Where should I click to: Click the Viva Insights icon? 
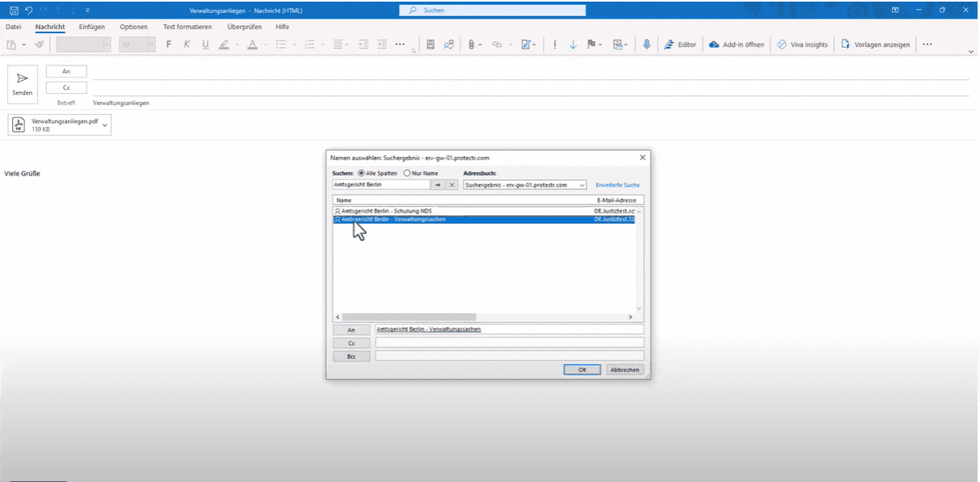click(782, 44)
